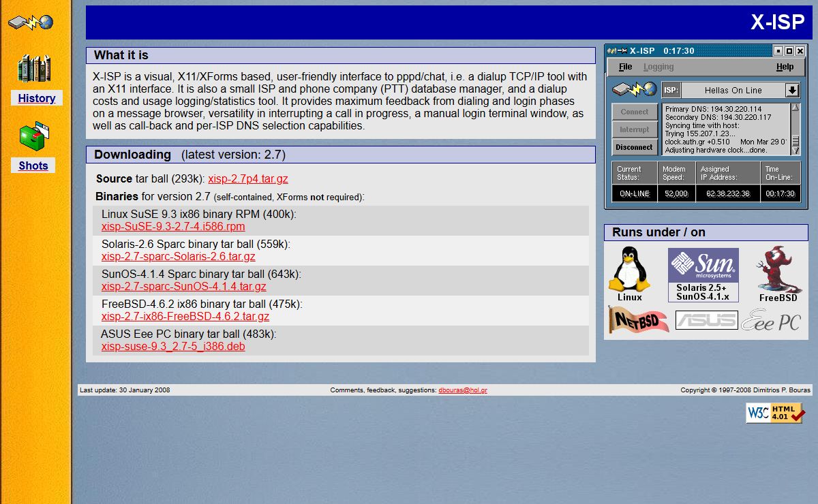Expand the ISP selection dropdown arrow
Viewport: 818px width, 504px height.
791,90
